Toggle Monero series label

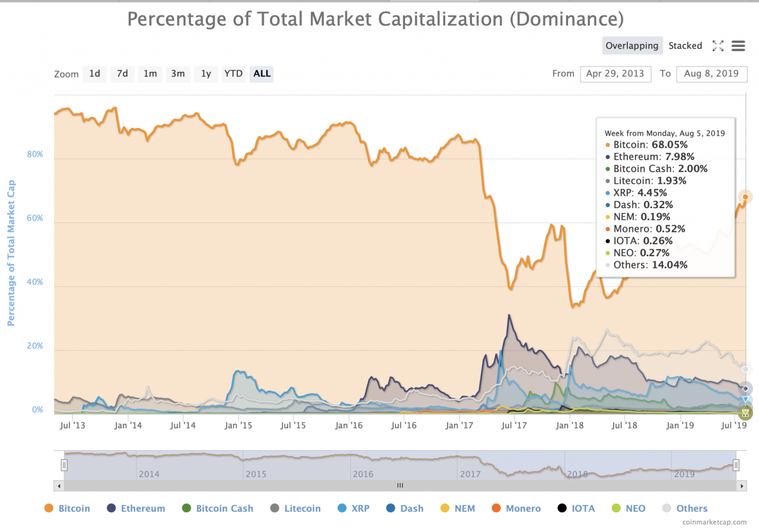[x=524, y=508]
